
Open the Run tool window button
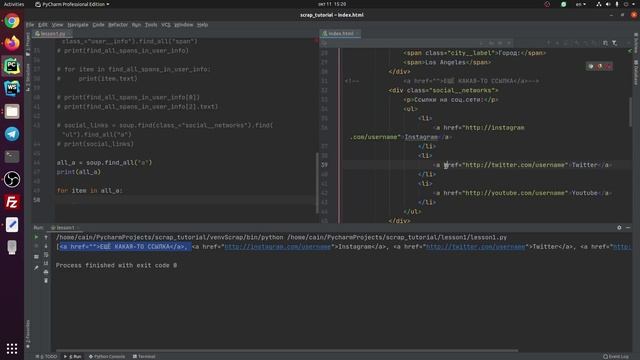click(73, 356)
